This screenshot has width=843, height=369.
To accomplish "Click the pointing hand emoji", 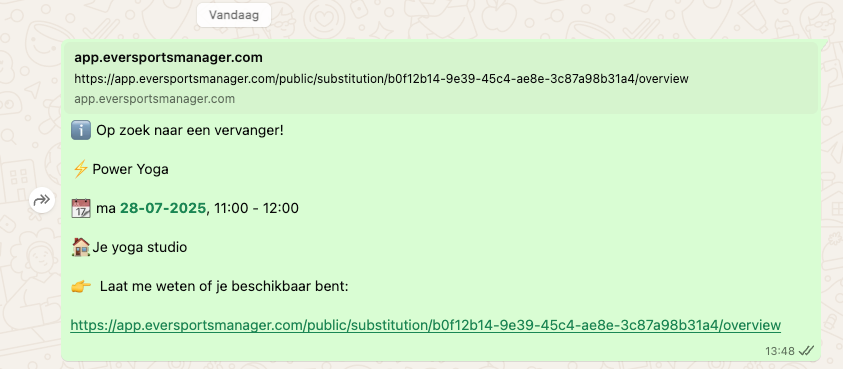I will click(x=81, y=287).
